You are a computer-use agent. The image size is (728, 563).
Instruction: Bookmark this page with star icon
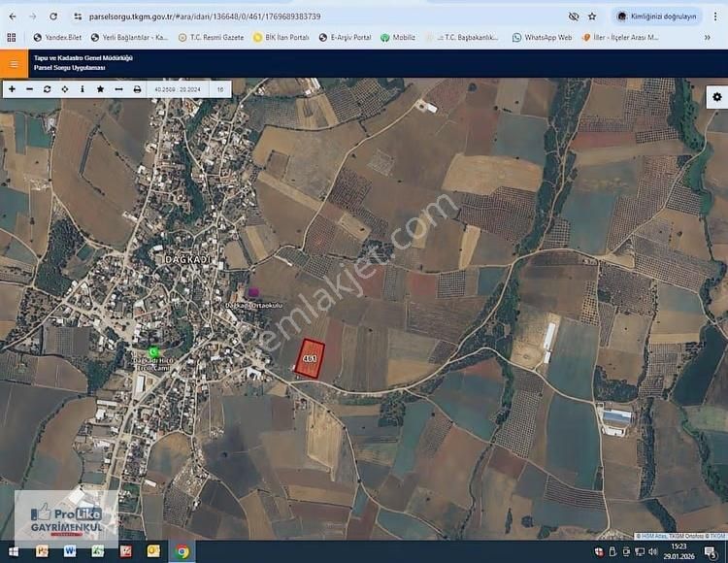pos(592,17)
